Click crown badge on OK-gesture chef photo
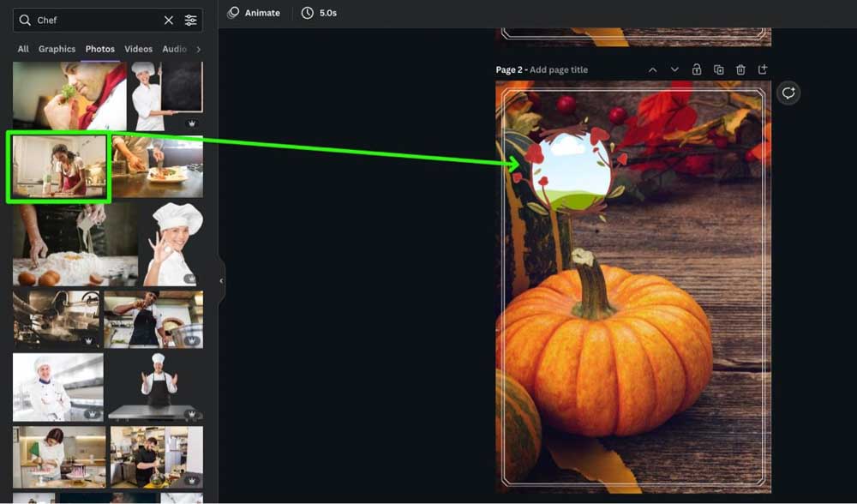 pyautogui.click(x=189, y=279)
